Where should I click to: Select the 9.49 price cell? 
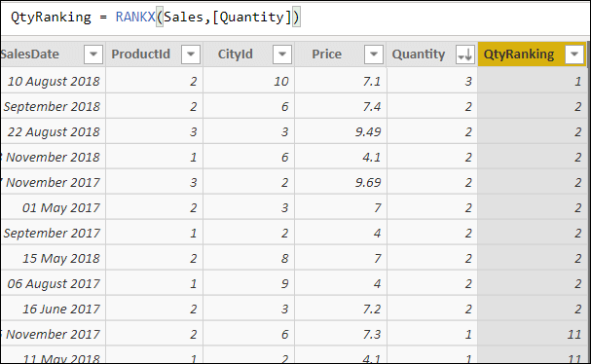coord(341,131)
